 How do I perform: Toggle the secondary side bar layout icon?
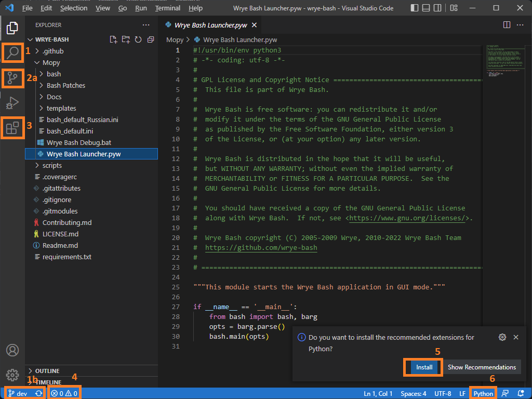click(x=437, y=8)
